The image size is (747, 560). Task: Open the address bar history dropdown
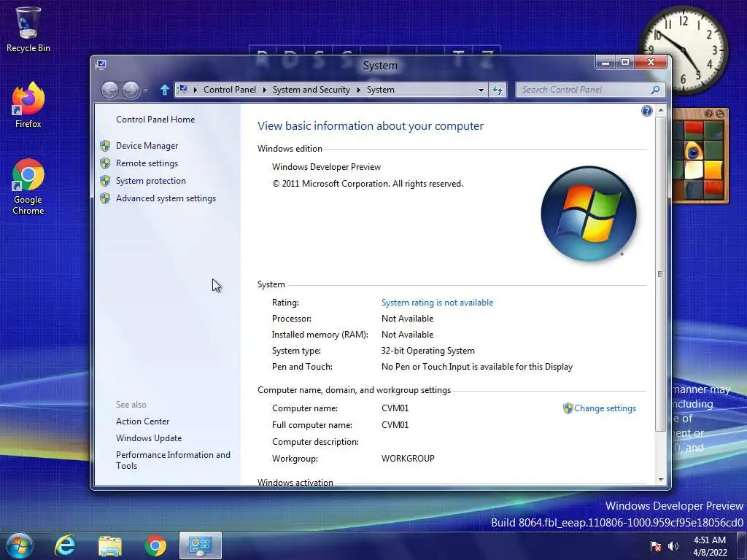point(481,90)
